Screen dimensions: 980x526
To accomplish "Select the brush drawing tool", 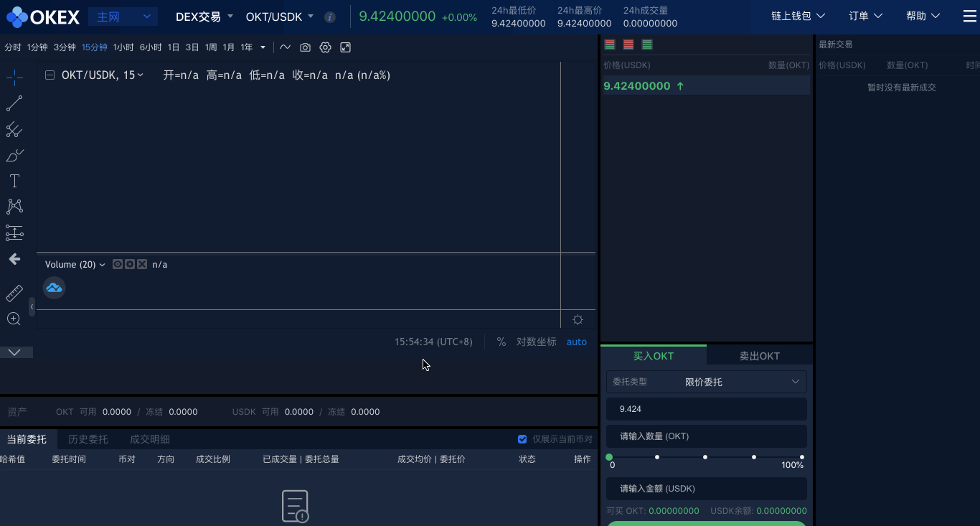I will pos(14,155).
